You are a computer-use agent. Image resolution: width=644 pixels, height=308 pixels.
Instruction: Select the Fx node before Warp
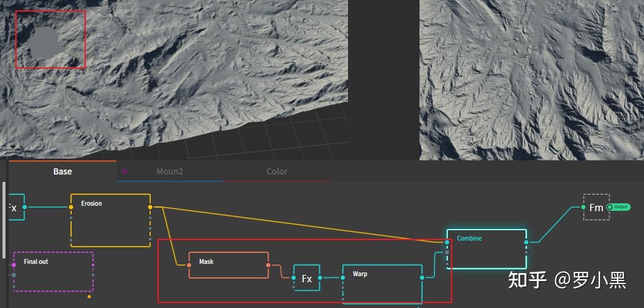(307, 278)
